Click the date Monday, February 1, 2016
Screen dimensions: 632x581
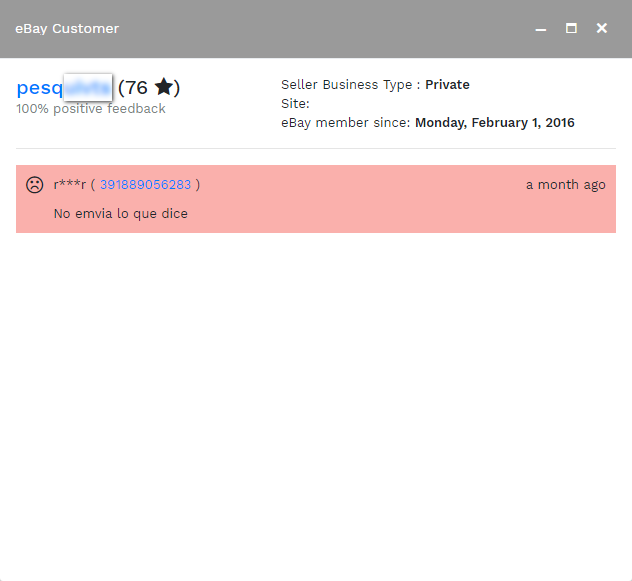(494, 123)
